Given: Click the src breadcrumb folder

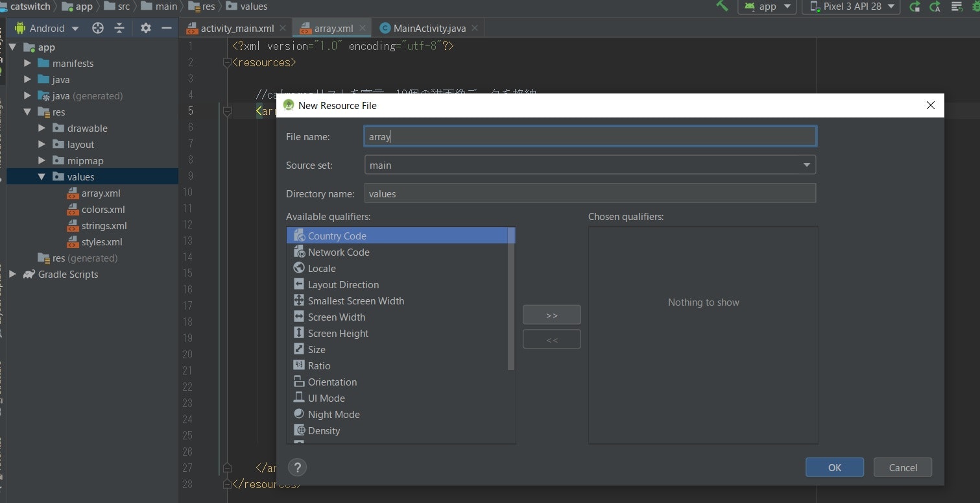Looking at the screenshot, I should click(117, 6).
